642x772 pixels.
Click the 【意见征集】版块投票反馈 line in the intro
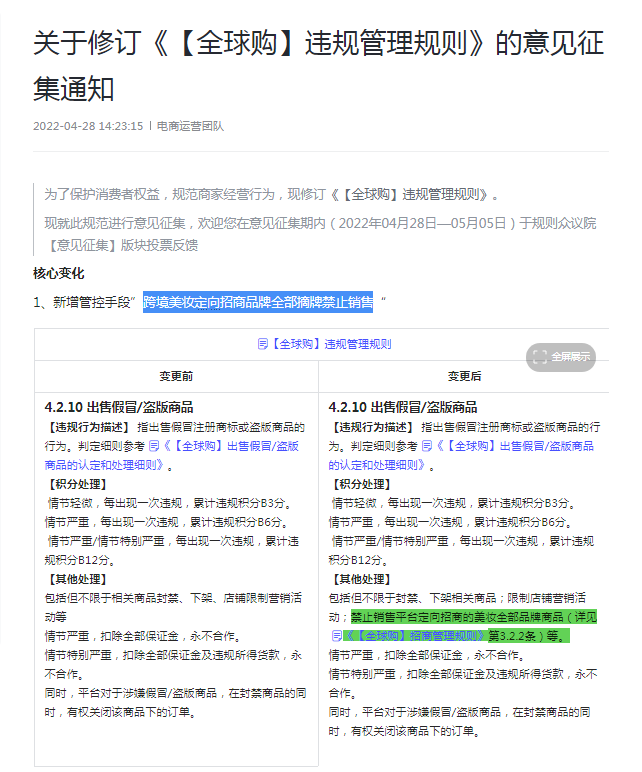click(121, 245)
